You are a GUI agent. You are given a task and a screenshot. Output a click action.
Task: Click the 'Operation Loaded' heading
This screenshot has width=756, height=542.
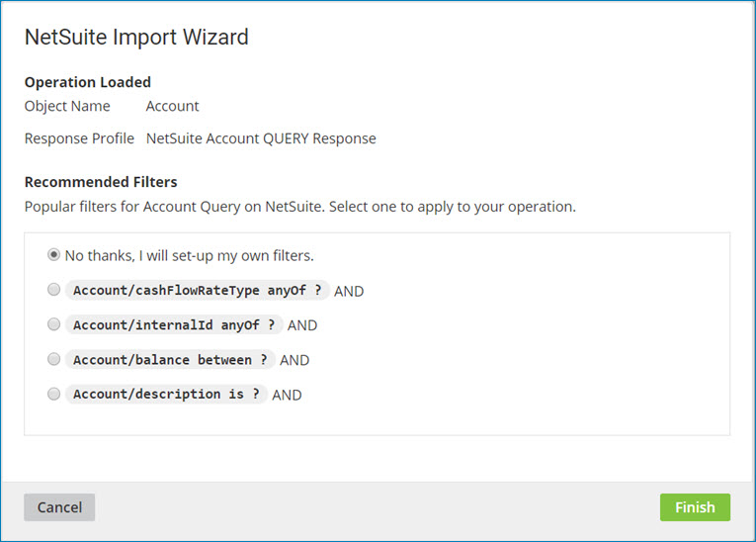88,82
